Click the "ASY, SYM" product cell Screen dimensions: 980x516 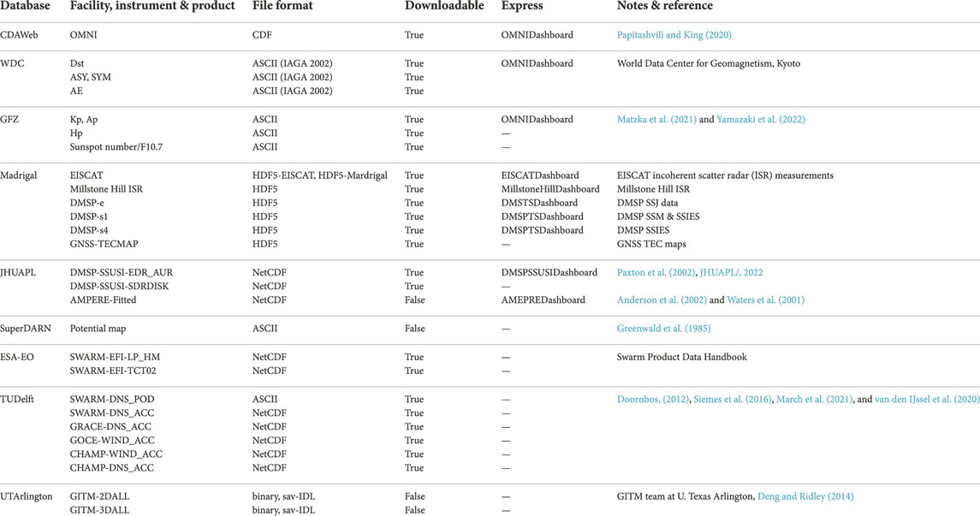[x=91, y=78]
